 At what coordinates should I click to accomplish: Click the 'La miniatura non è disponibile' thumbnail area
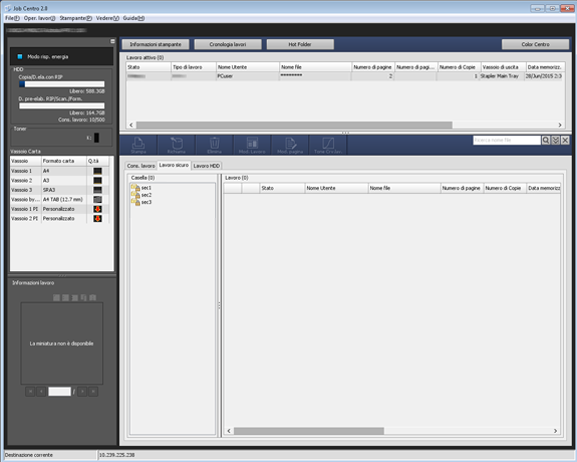coord(62,343)
